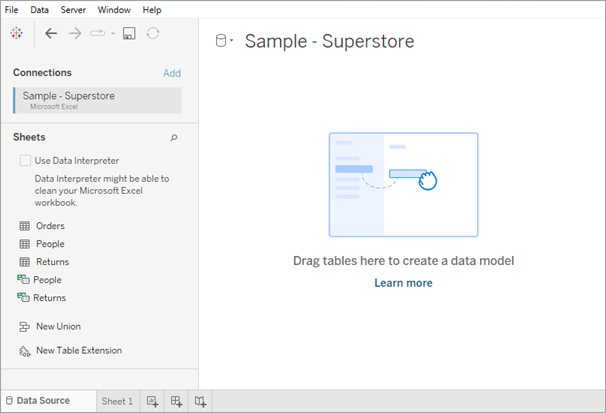Open the Server menu
This screenshot has width=606, height=413.
click(x=73, y=10)
